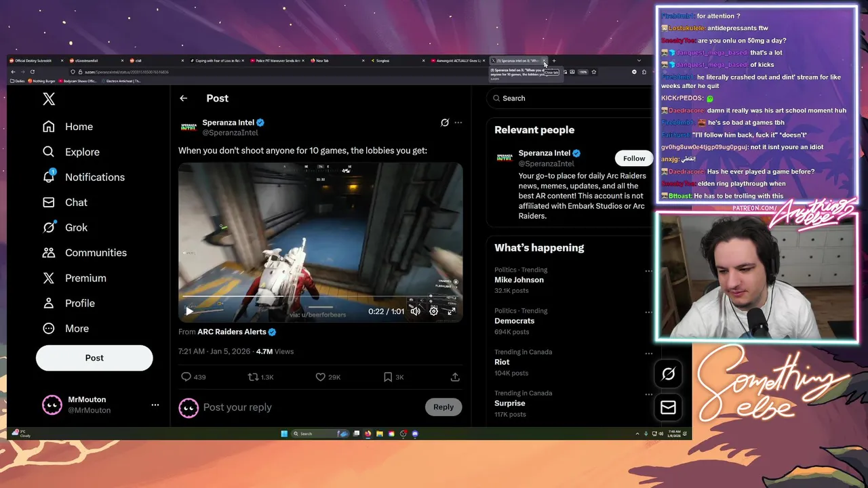Open the ARC Raiders Alerts link
868x488 pixels.
[232, 332]
